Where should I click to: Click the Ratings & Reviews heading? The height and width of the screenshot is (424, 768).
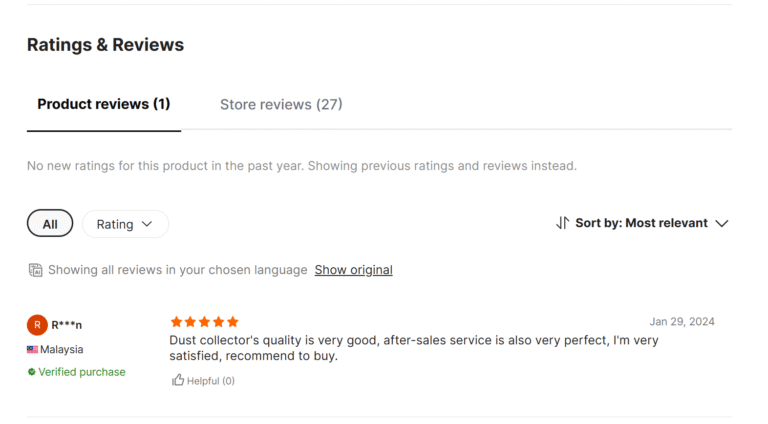(x=105, y=45)
